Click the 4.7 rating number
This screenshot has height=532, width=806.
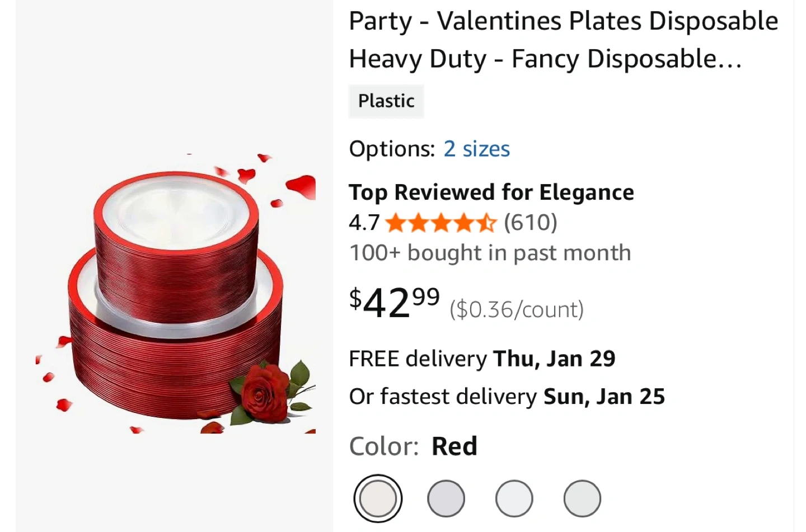[x=364, y=223]
